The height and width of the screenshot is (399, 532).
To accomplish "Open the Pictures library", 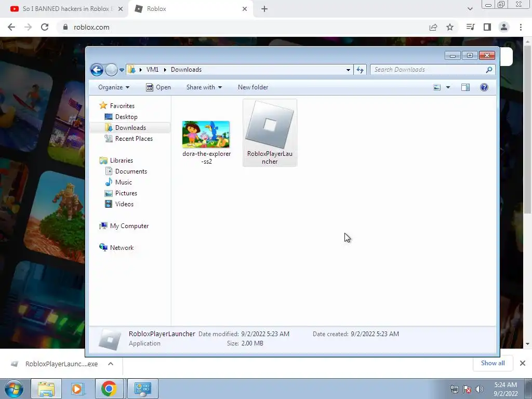I will click(x=121, y=193).
